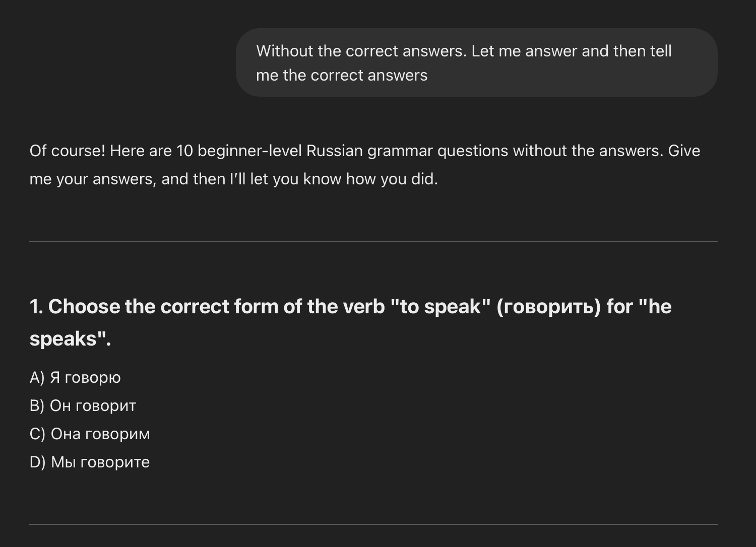Choose answer option D) Мы говорите
Screen dimensions: 756x547
click(x=90, y=462)
